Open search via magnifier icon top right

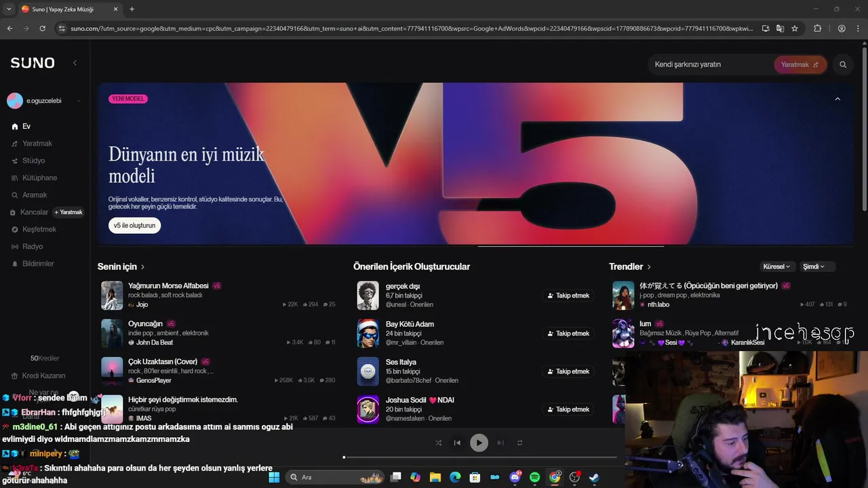pyautogui.click(x=843, y=64)
